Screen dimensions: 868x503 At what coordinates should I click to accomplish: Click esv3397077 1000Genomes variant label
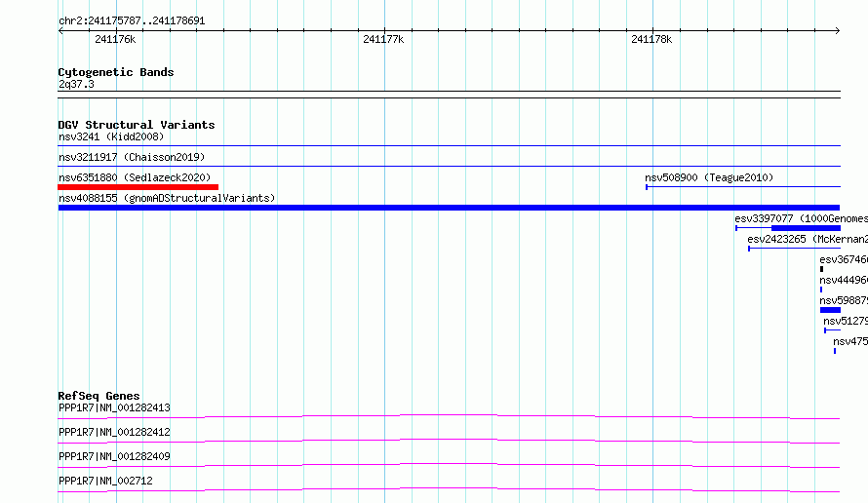click(x=801, y=218)
